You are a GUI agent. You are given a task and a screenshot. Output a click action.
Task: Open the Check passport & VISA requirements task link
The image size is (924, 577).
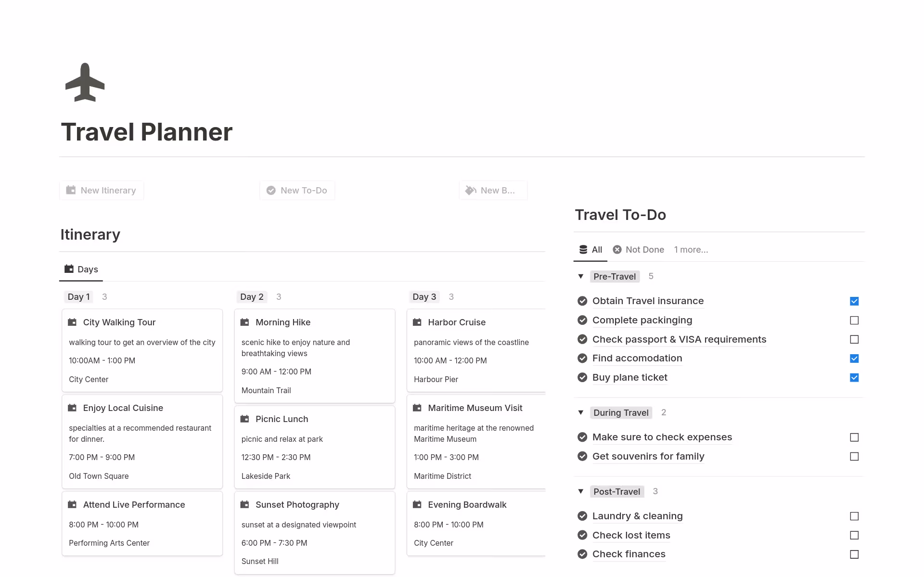pyautogui.click(x=680, y=339)
